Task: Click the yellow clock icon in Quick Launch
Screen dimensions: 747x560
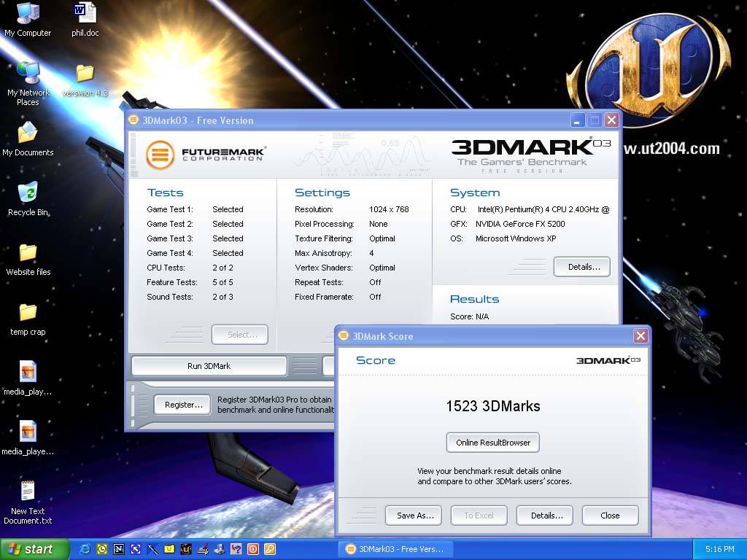Action: [102, 549]
